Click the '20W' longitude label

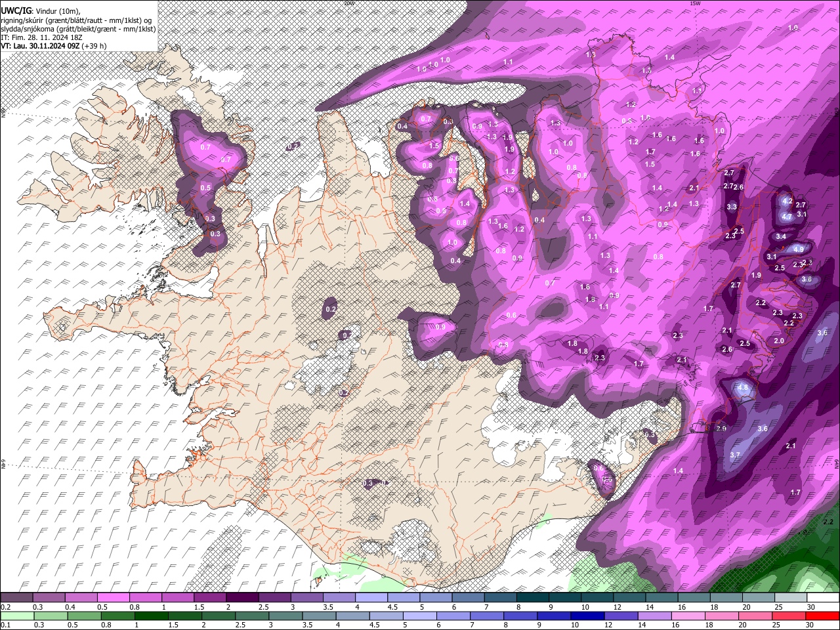click(x=348, y=3)
